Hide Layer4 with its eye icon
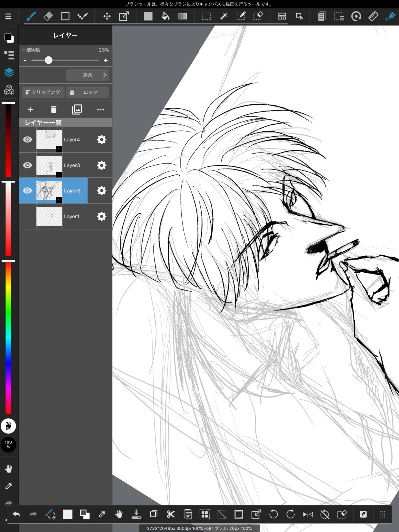The width and height of the screenshot is (399, 532). [x=28, y=140]
